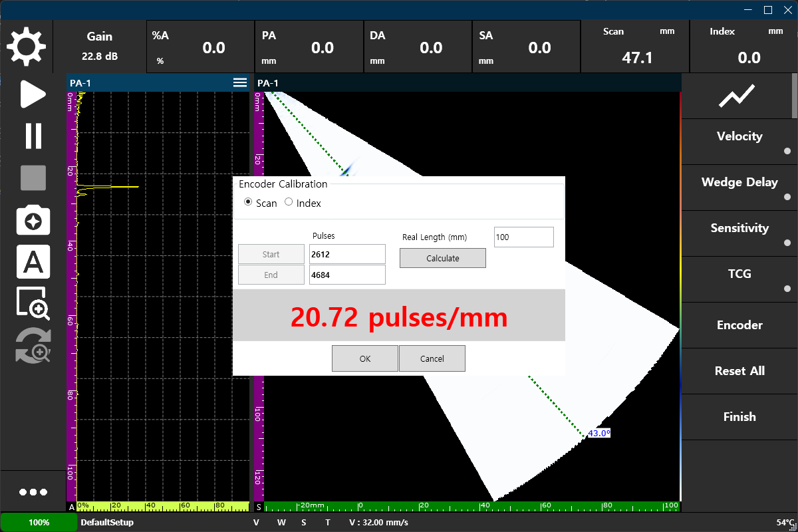Screen dimensions: 798x532
Task: Open the PA-1 A-scan hamburger menu
Action: (x=239, y=82)
